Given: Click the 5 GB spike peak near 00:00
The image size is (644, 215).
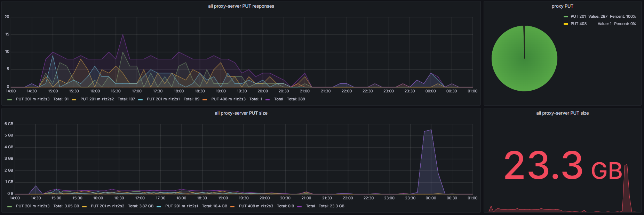Looking at the screenshot, I should (x=431, y=130).
